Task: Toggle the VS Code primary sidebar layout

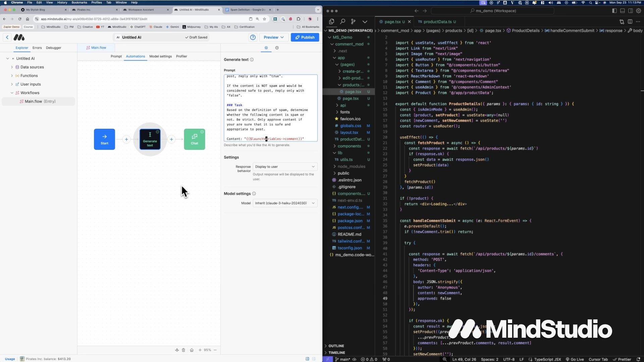Action: (x=614, y=11)
